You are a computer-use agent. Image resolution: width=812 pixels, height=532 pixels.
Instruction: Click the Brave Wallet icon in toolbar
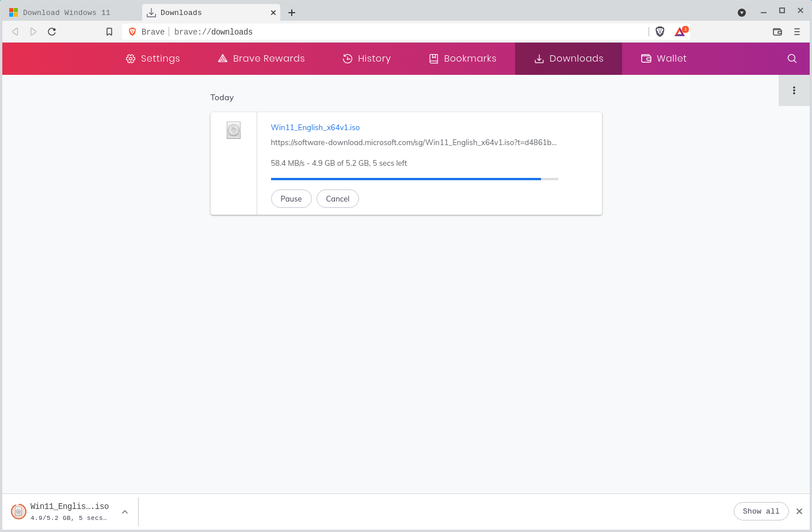point(777,32)
